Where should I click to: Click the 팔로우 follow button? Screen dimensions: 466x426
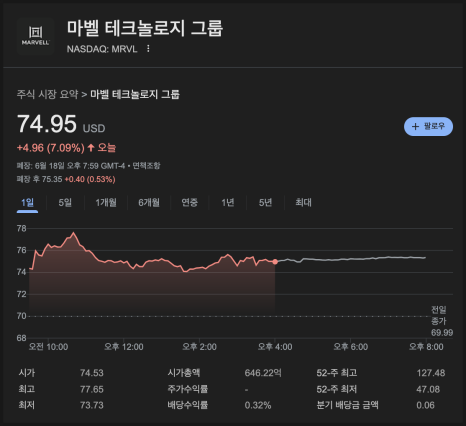(x=428, y=126)
